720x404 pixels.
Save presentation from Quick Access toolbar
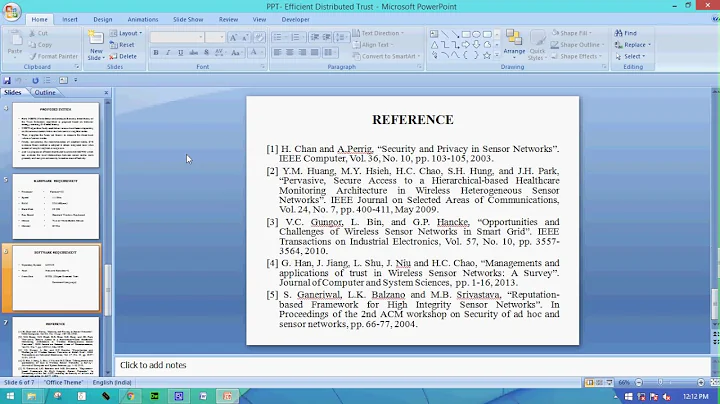coord(7,80)
